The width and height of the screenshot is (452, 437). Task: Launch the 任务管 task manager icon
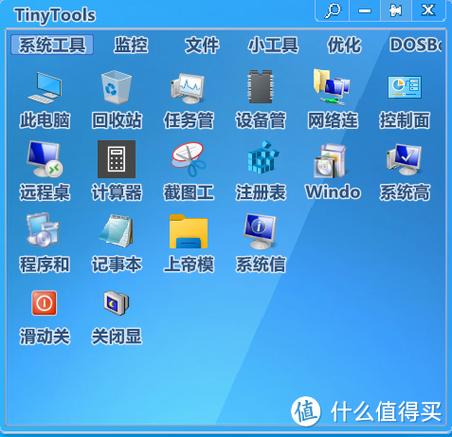188,88
